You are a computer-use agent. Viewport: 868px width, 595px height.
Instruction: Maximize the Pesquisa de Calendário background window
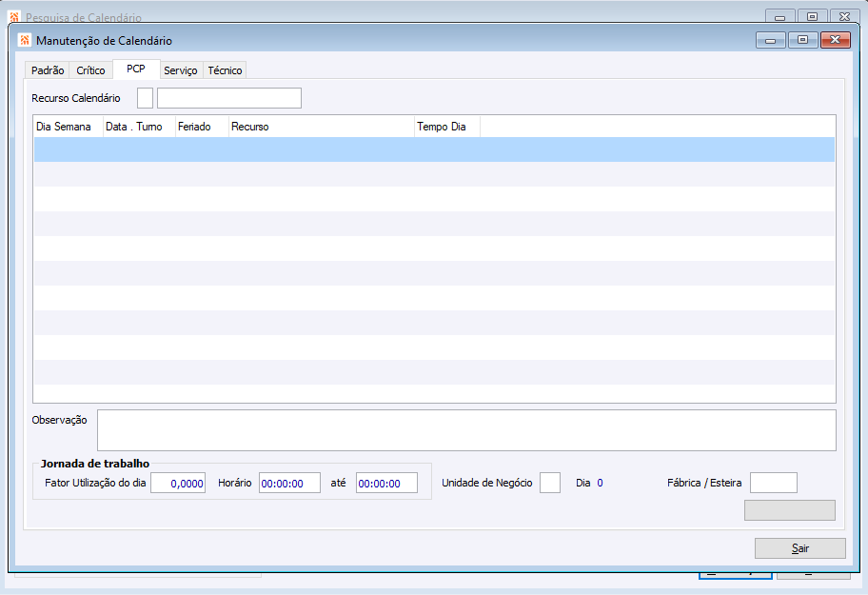[812, 16]
